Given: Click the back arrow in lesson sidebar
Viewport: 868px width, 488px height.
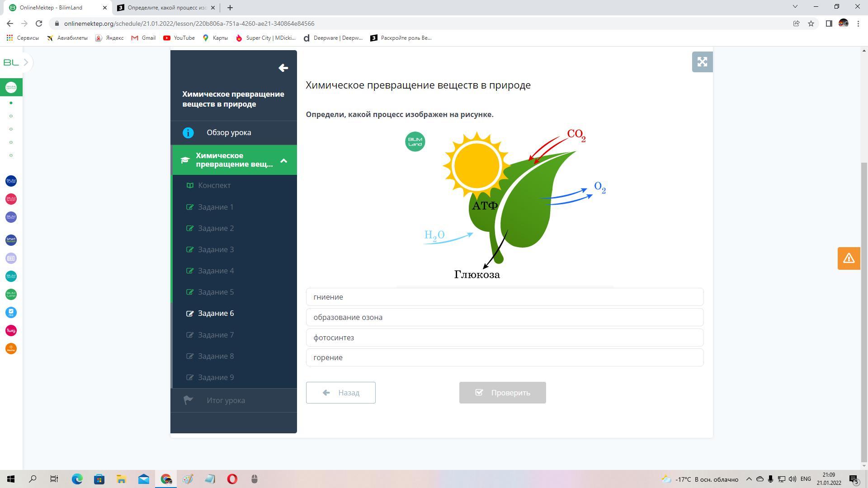Looking at the screenshot, I should pos(283,68).
